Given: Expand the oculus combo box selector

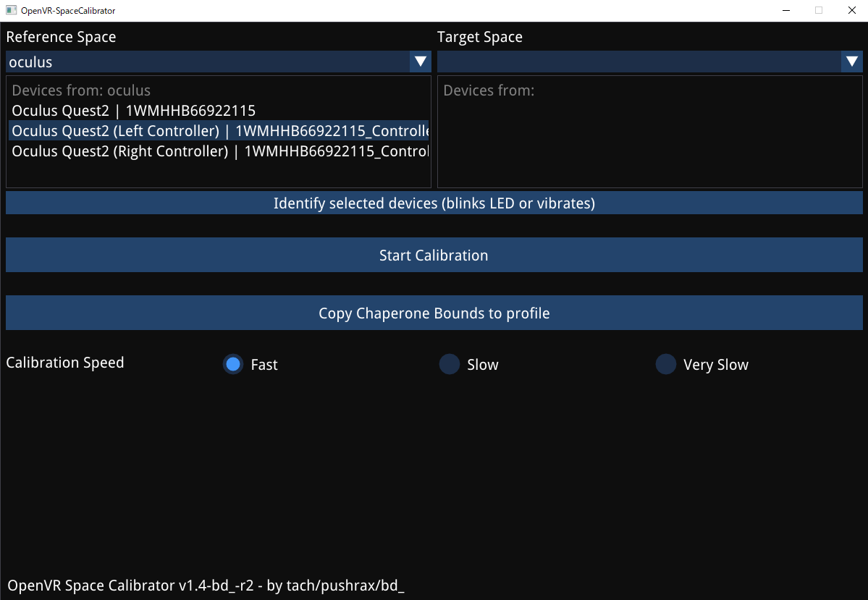Looking at the screenshot, I should pyautogui.click(x=420, y=62).
